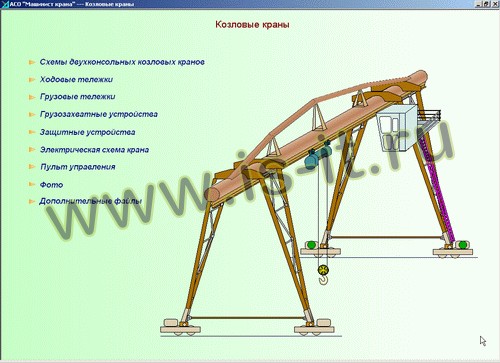Open Электрическая схема крана
The height and width of the screenshot is (363, 500).
coord(94,150)
